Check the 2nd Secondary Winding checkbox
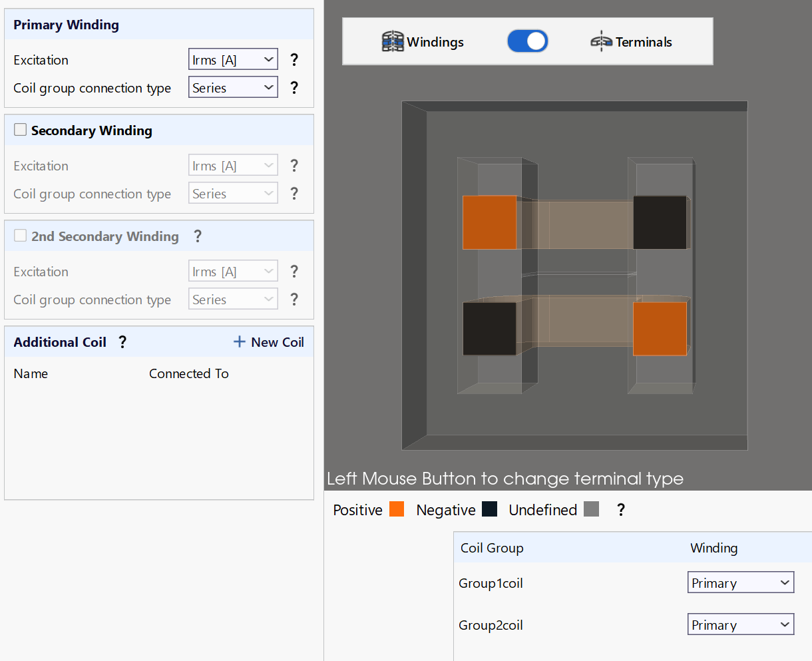 pos(21,236)
